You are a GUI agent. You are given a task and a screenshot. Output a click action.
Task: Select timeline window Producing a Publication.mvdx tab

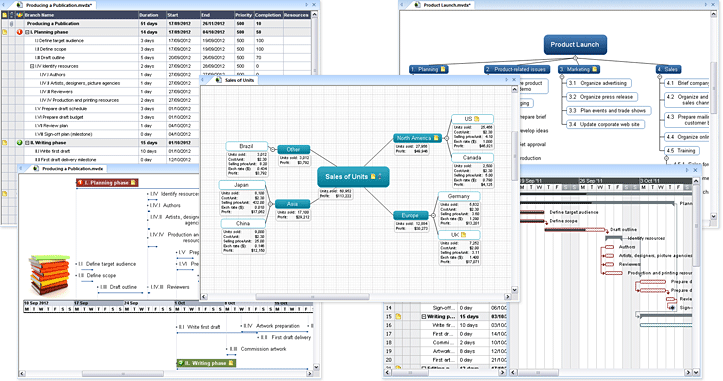point(68,169)
